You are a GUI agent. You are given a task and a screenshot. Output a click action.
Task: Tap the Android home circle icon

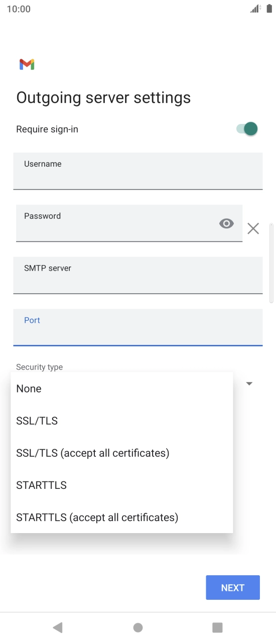coord(138,627)
